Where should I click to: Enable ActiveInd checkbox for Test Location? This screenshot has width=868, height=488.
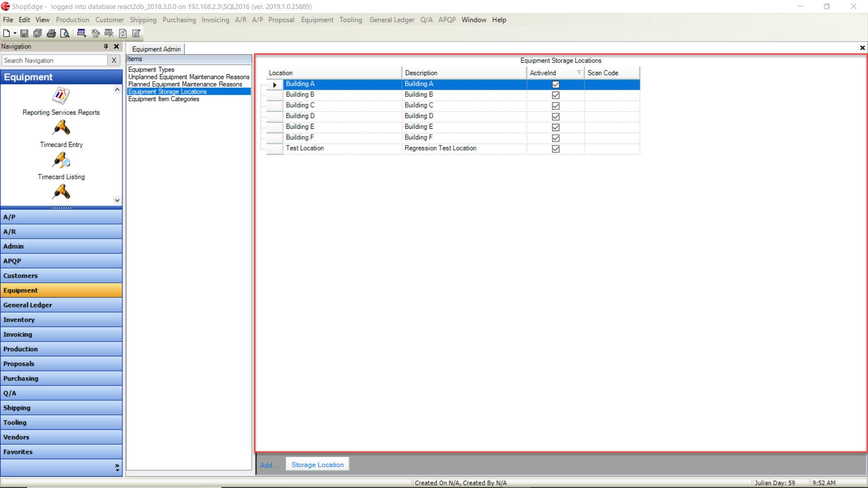(554, 148)
